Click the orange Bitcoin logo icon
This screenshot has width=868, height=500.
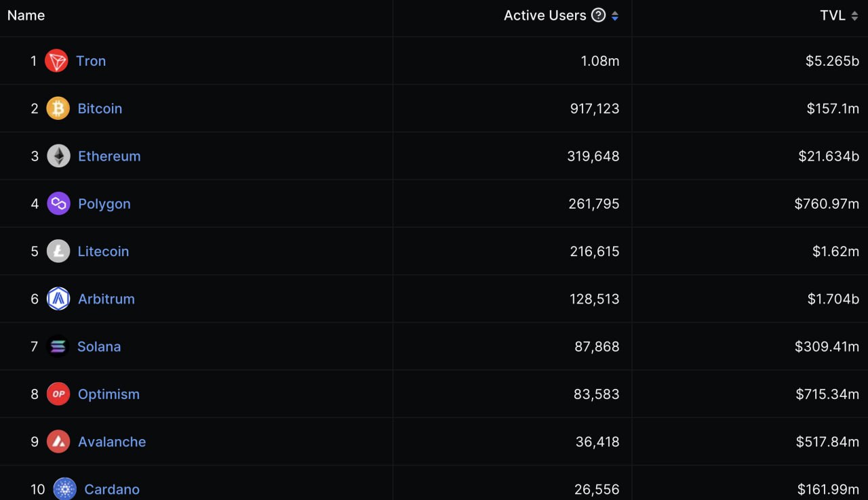point(58,108)
